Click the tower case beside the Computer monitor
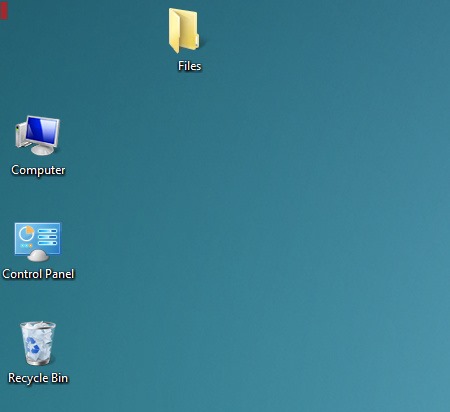The height and width of the screenshot is (412, 450). [x=21, y=135]
